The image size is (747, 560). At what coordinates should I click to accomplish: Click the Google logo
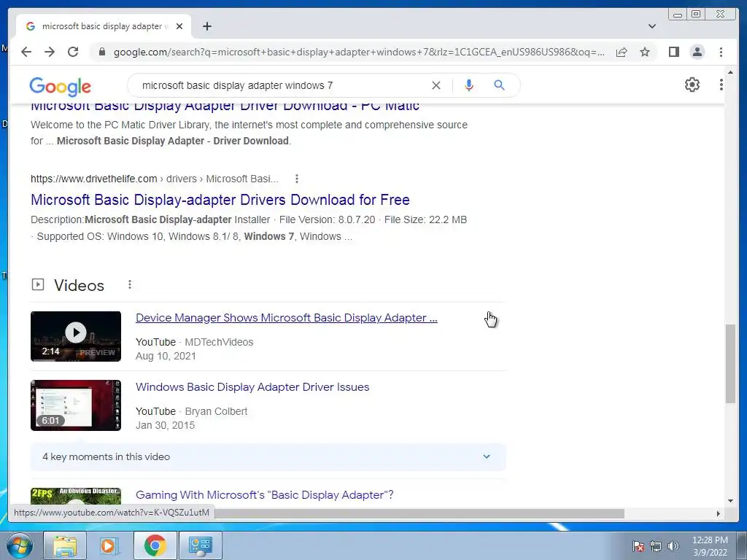click(x=60, y=87)
